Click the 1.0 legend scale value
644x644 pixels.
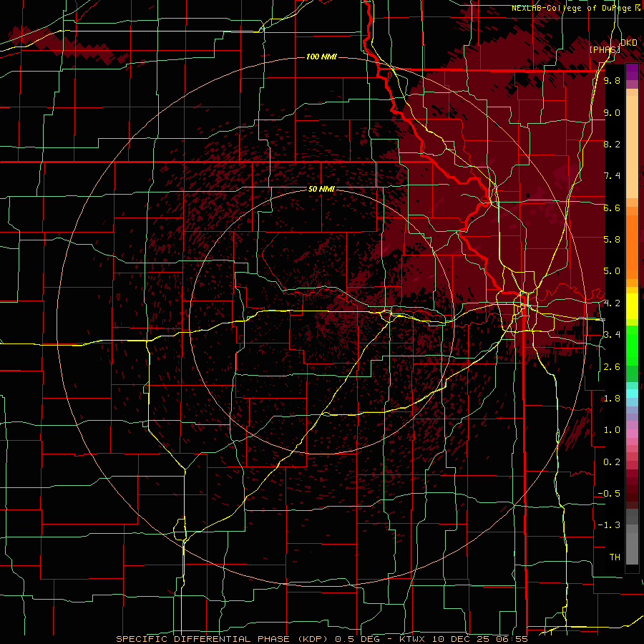612,430
